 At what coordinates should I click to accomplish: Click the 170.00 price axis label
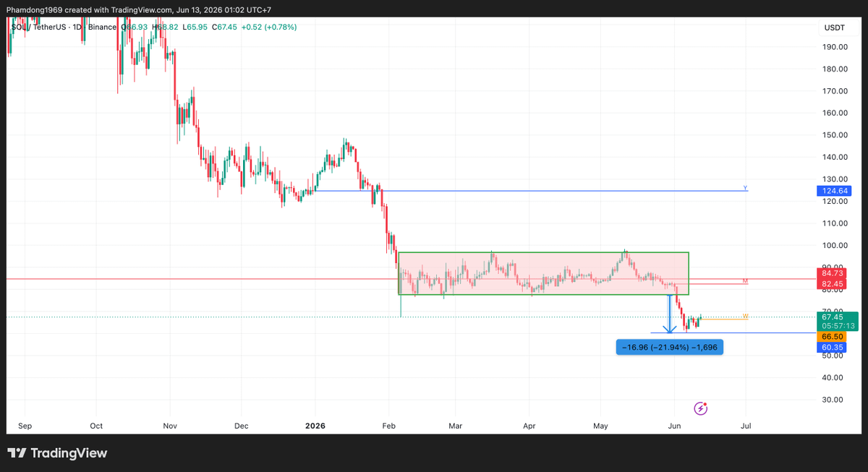pos(835,91)
